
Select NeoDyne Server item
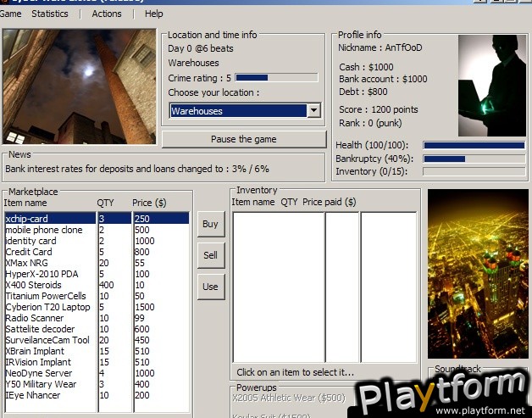point(50,373)
